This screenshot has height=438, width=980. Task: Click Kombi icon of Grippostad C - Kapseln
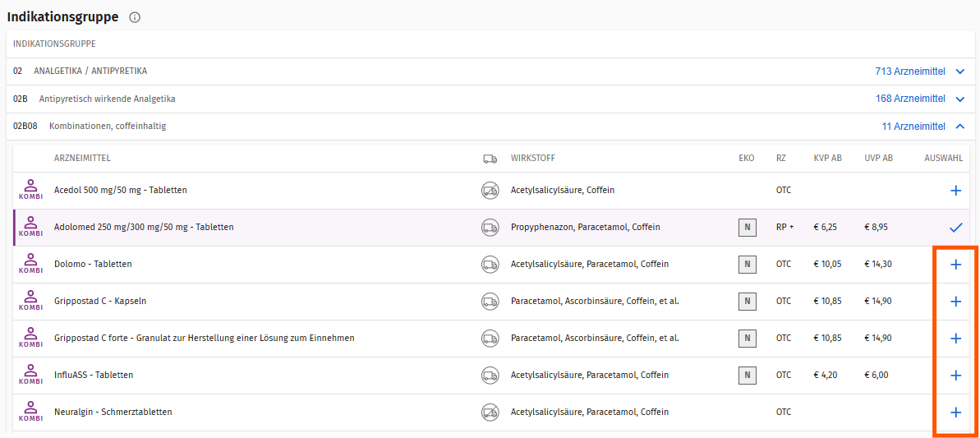(x=31, y=301)
